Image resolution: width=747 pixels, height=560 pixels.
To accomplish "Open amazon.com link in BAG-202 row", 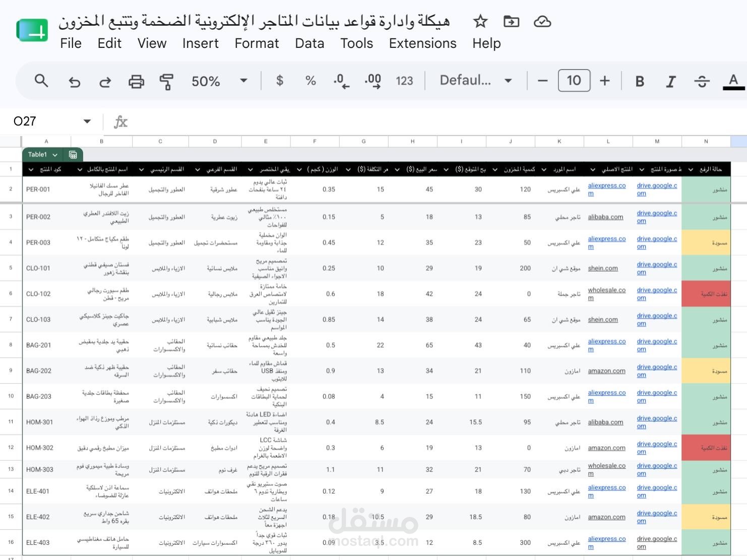I will click(606, 370).
